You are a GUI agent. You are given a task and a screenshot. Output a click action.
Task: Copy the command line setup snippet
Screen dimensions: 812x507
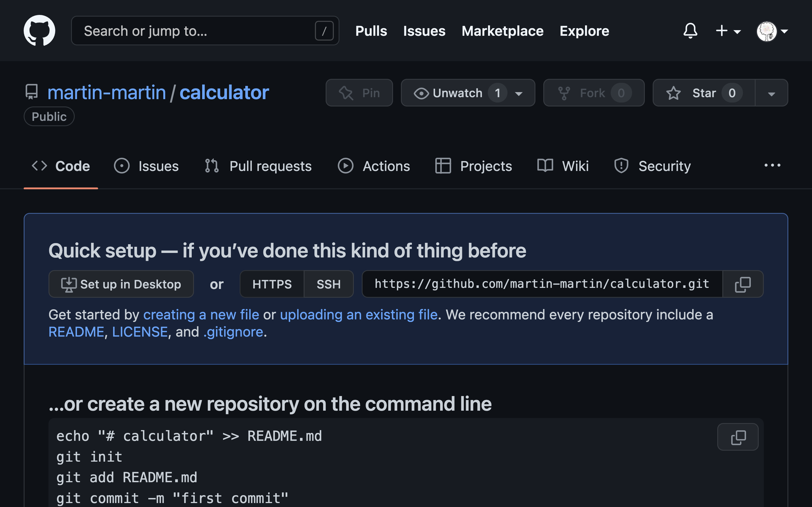[738, 437]
